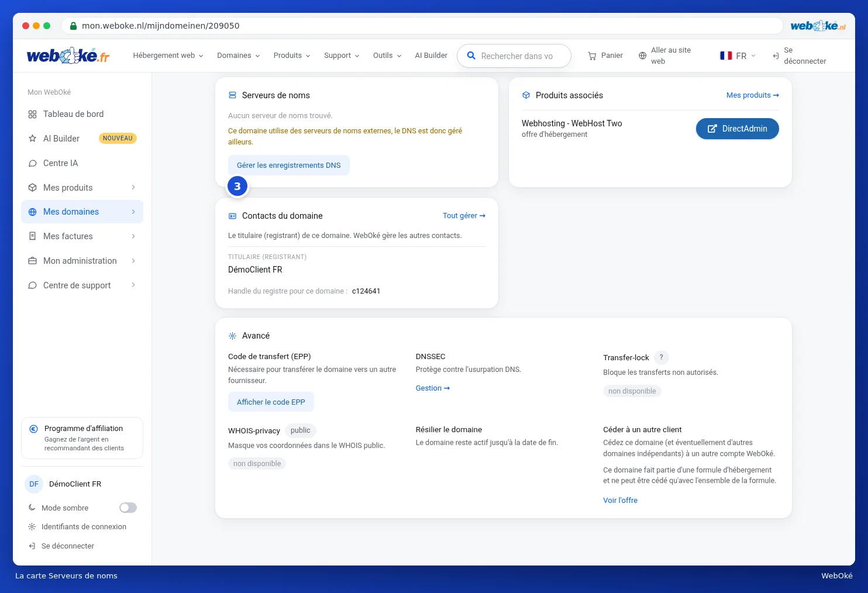868x593 pixels.
Task: Follow the Tout gérer link
Action: 464,216
